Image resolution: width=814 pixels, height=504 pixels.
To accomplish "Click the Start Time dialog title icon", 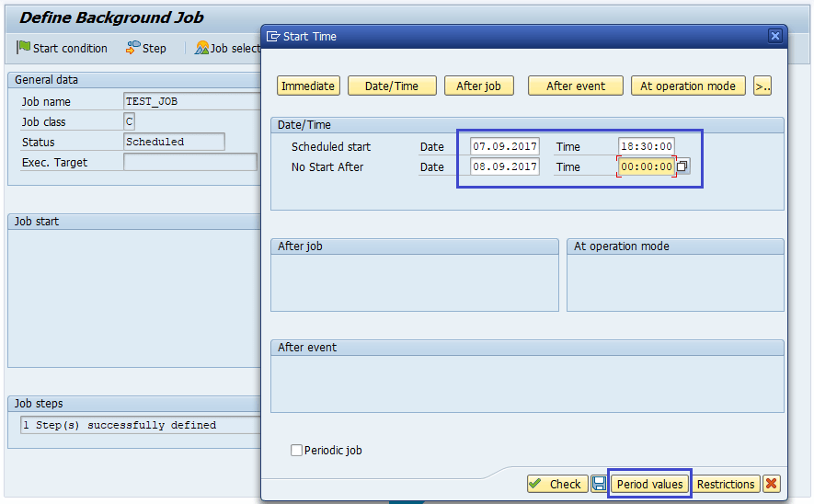I will (272, 37).
